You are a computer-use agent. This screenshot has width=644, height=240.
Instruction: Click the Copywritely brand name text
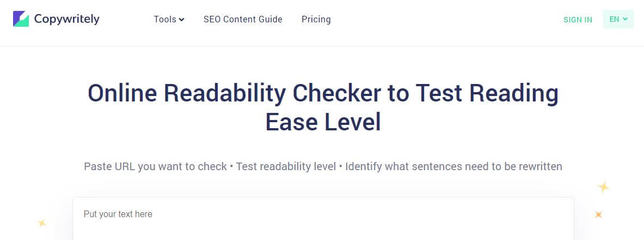point(66,19)
